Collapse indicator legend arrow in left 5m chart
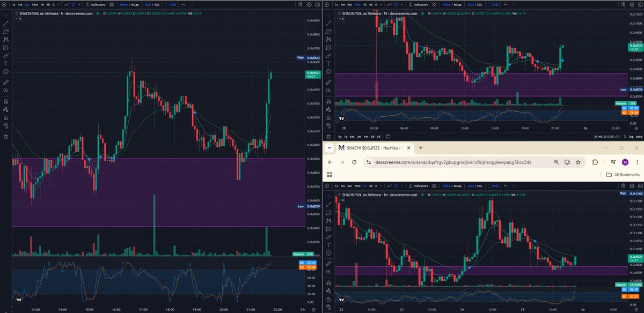The image size is (644, 313). tap(17, 19)
